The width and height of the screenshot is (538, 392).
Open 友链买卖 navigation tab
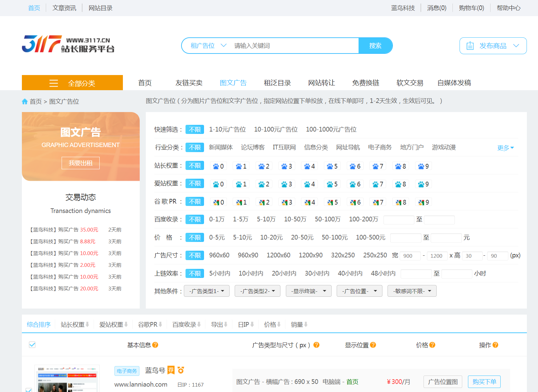(189, 83)
